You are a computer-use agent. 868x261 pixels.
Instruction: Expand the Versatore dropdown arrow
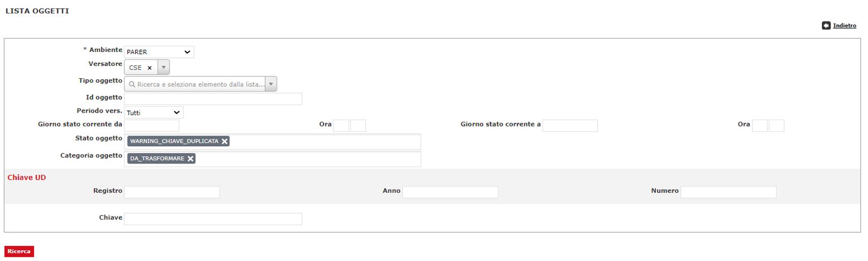[164, 68]
